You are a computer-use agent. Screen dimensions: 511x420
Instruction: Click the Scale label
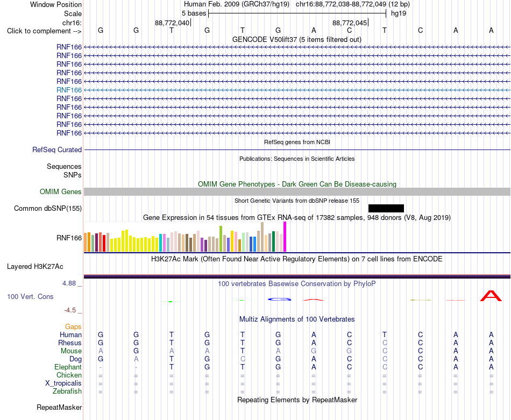pos(73,13)
